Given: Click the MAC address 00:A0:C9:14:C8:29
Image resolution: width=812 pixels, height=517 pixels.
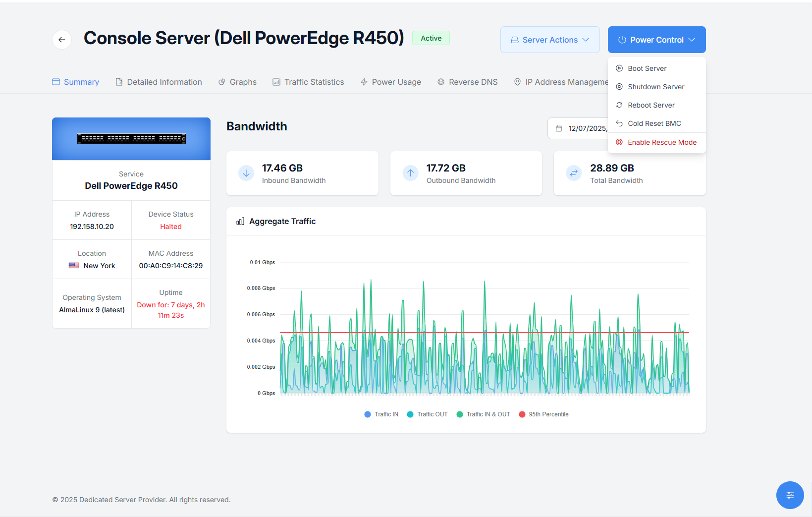Looking at the screenshot, I should [171, 266].
